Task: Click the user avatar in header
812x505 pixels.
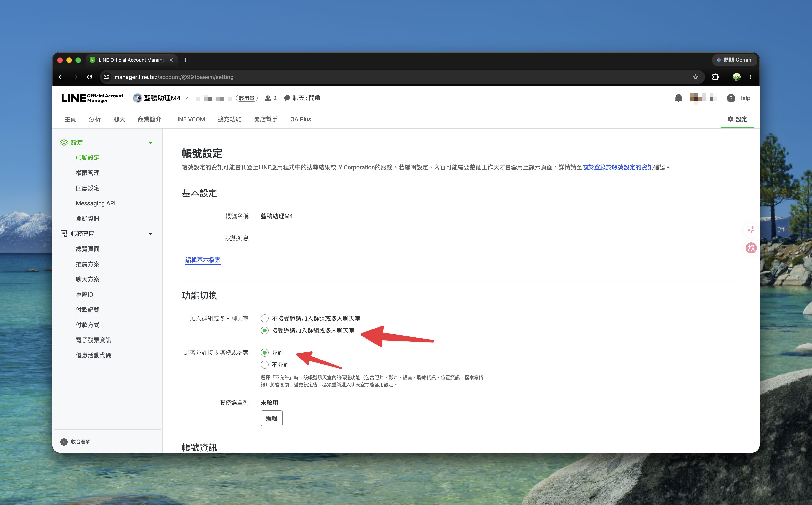Action: 697,98
